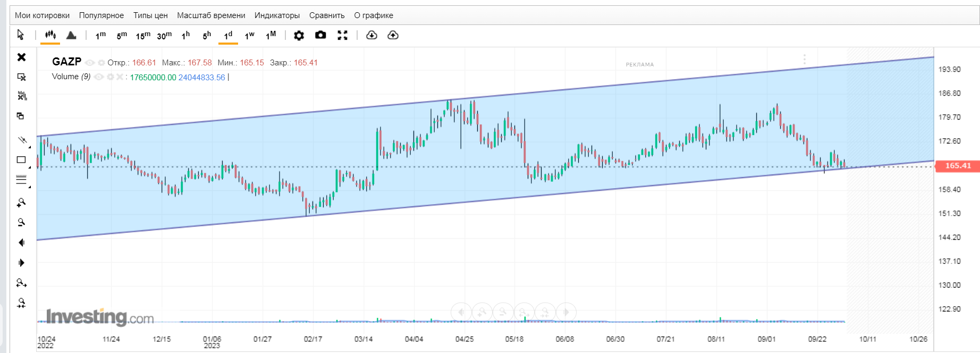The image size is (980, 353).
Task: Switch to the area chart type
Action: tap(71, 35)
